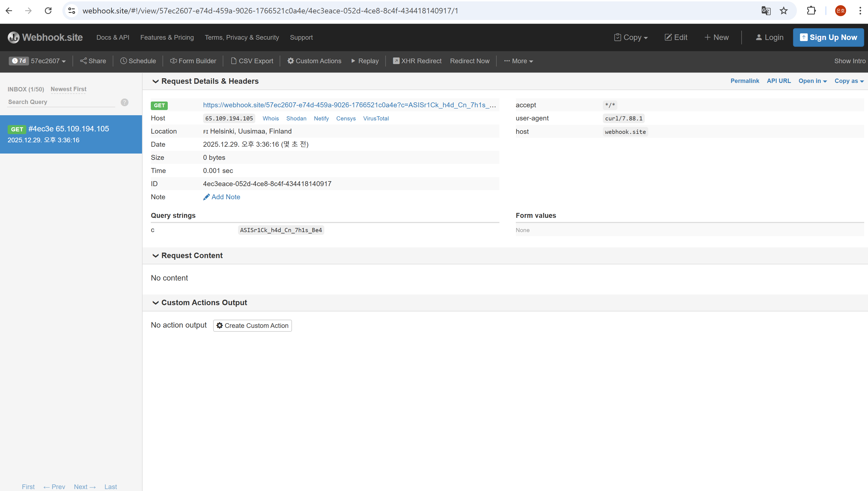
Task: Click the Search Query input field
Action: tap(61, 102)
